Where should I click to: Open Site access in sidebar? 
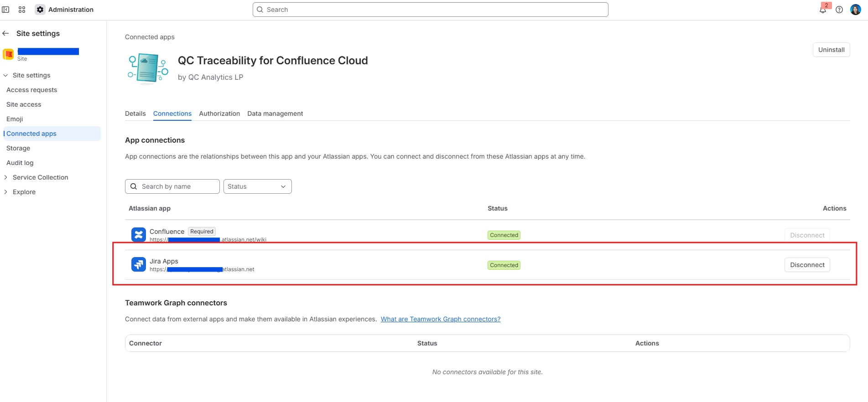pos(24,104)
